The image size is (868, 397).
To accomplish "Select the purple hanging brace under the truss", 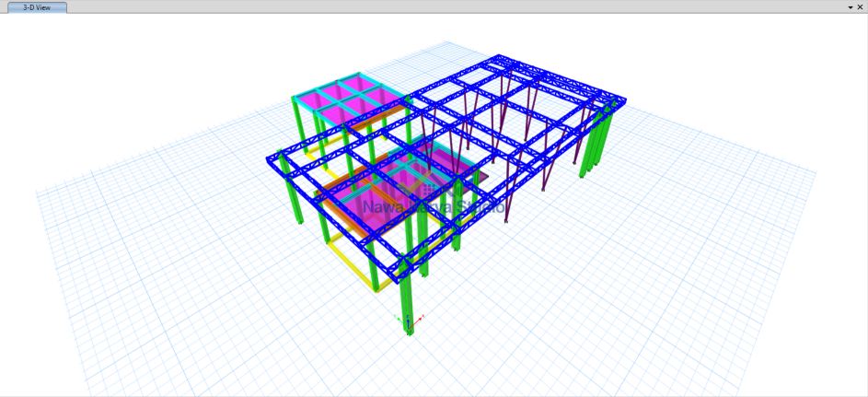I will (x=545, y=170).
